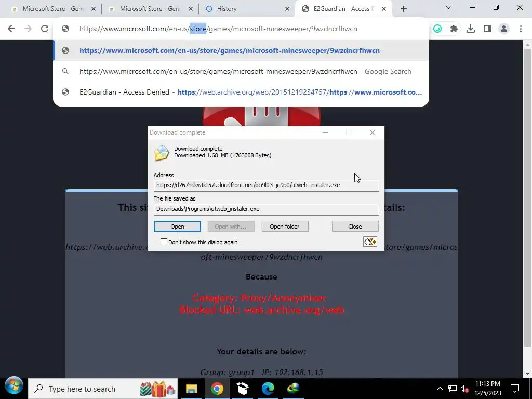
Task: Open the Chrome profile avatar
Action: tap(504, 29)
